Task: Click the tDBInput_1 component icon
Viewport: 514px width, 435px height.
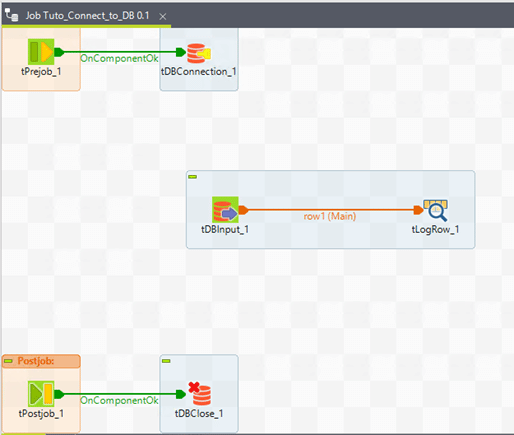Action: tap(225, 210)
